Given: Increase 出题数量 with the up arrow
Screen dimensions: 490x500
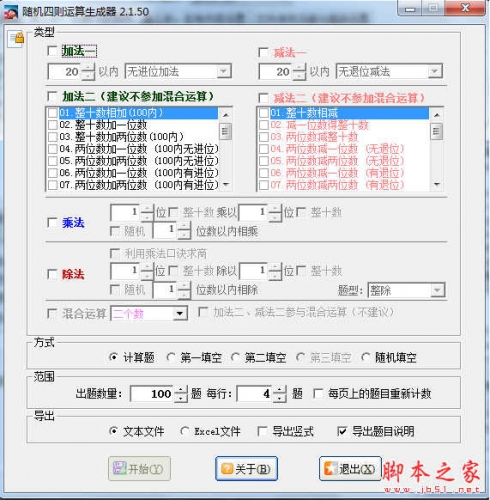Looking at the screenshot, I should 181,390.
